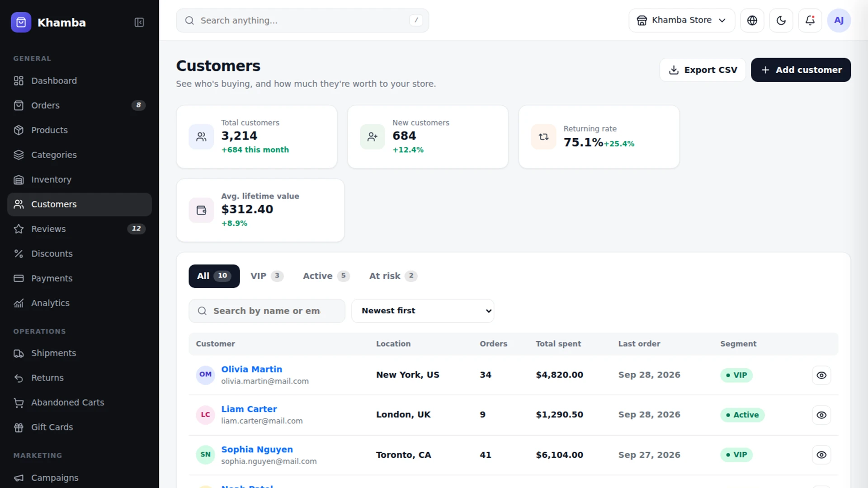Open Abandoned Carts in sidebar

coord(79,403)
